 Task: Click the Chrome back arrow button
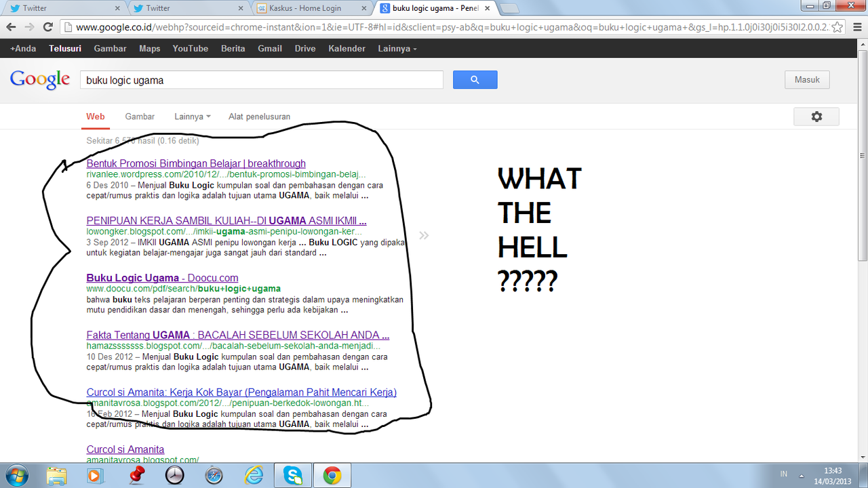[11, 27]
